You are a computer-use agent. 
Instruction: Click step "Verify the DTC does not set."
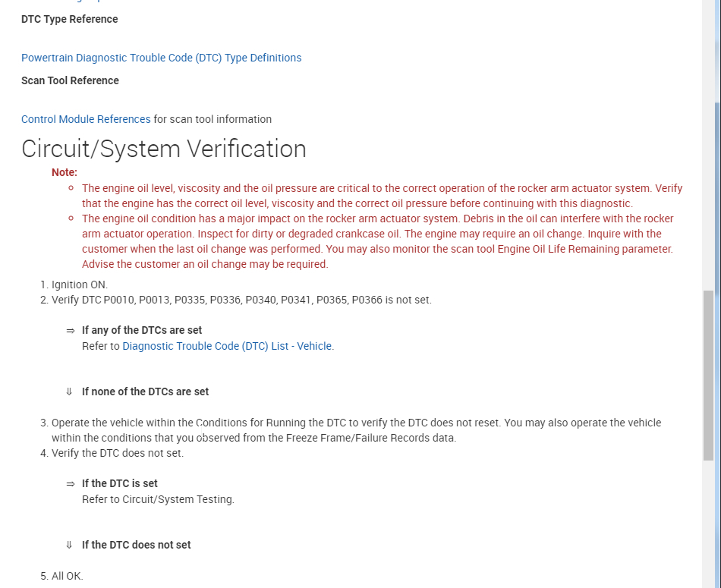click(117, 453)
